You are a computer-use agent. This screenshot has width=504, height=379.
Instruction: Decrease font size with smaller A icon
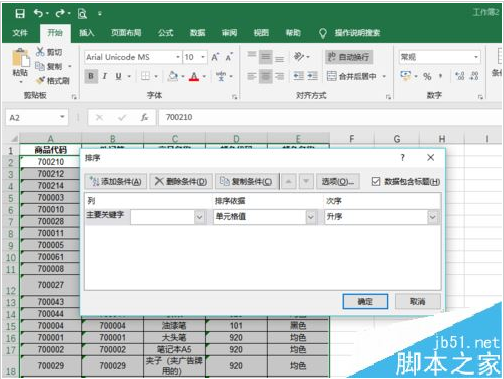pos(229,57)
